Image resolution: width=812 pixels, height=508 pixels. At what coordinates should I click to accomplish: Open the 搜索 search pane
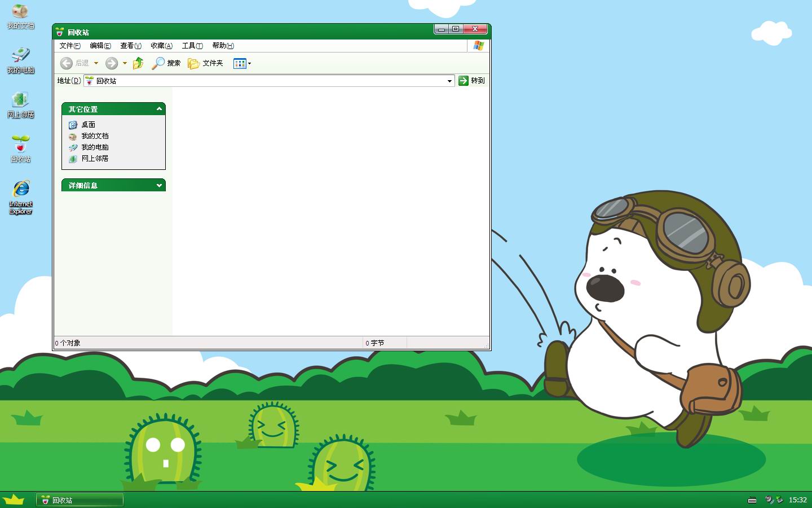pos(166,63)
